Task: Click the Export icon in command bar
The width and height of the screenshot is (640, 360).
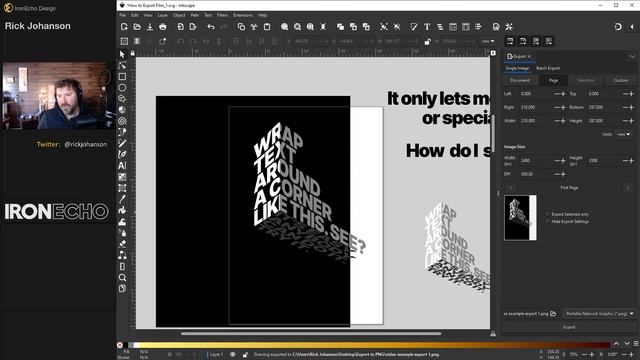Action: [x=193, y=27]
